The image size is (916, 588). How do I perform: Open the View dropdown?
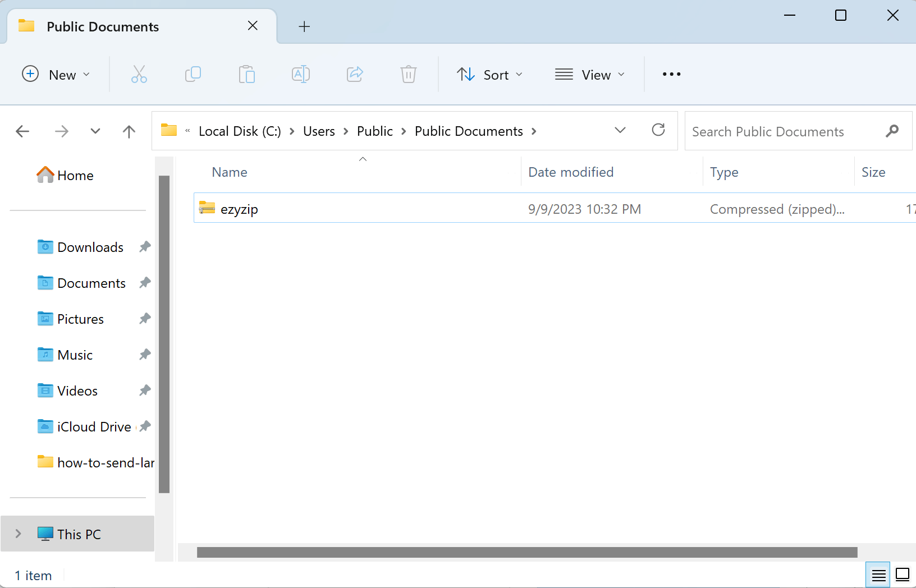point(590,74)
